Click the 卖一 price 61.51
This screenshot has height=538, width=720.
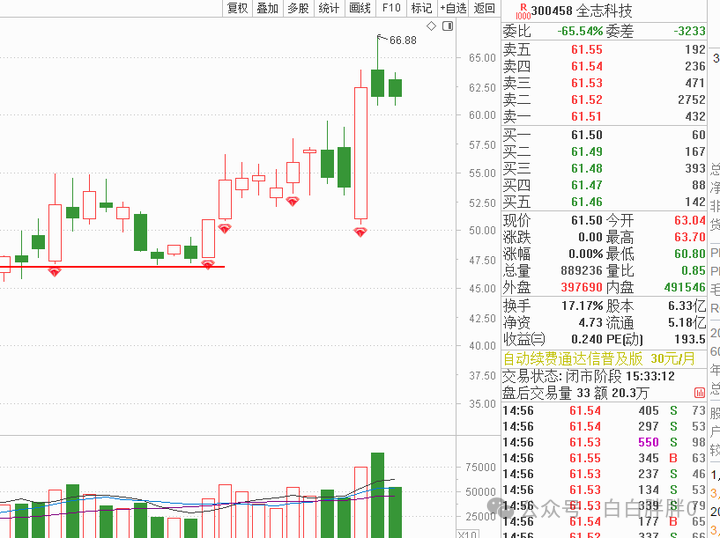click(586, 117)
